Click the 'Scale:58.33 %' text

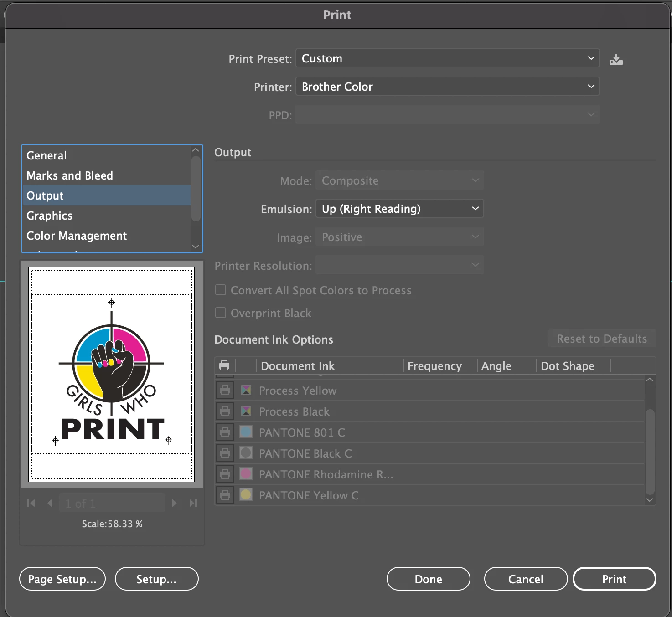112,524
